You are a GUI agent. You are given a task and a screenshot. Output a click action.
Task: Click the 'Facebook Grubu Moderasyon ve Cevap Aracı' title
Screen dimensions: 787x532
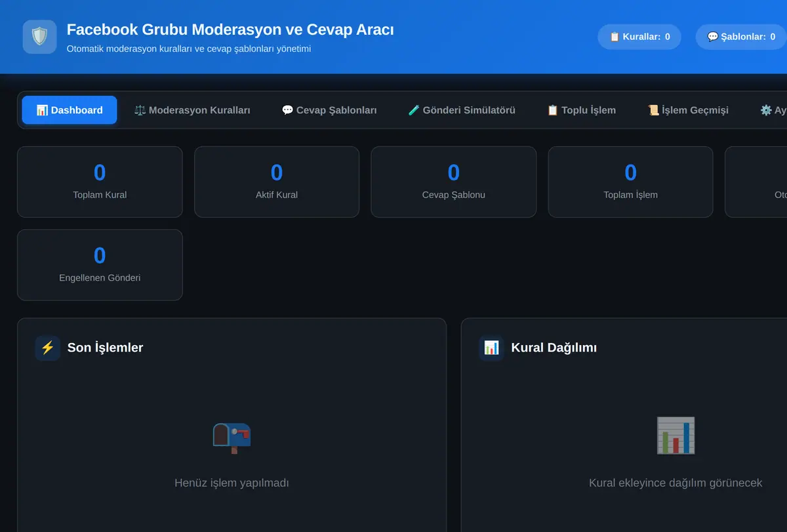[230, 30]
